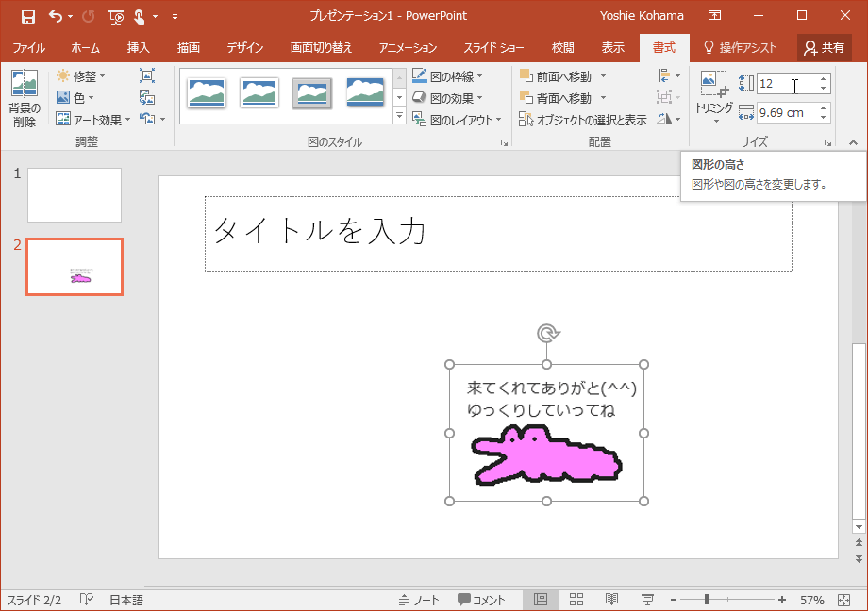
Task: Switch to the スライド ショー tab
Action: point(493,48)
